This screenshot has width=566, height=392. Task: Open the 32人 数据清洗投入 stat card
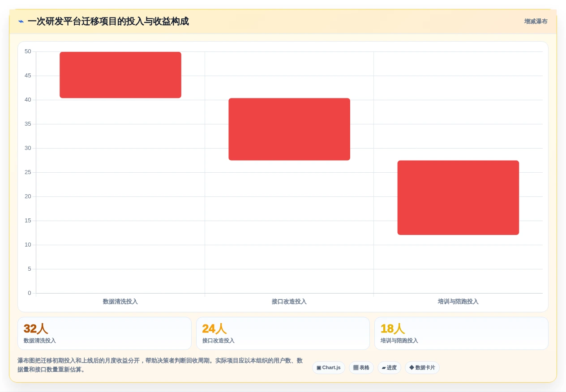tap(104, 333)
